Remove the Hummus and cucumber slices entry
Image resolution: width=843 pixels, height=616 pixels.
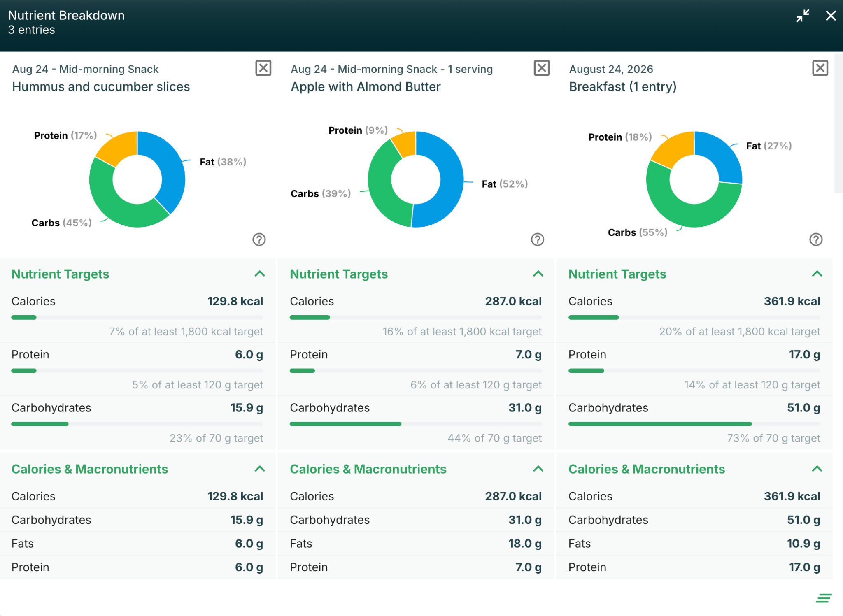[263, 68]
